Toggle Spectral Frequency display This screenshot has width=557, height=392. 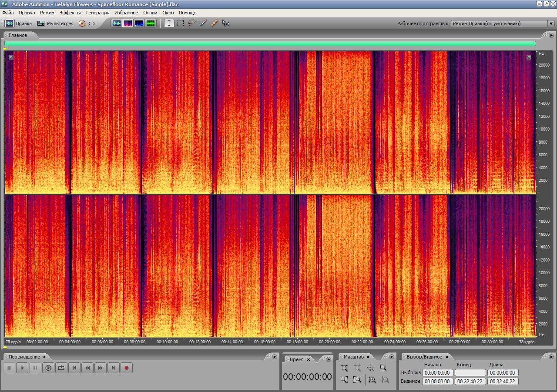click(128, 23)
